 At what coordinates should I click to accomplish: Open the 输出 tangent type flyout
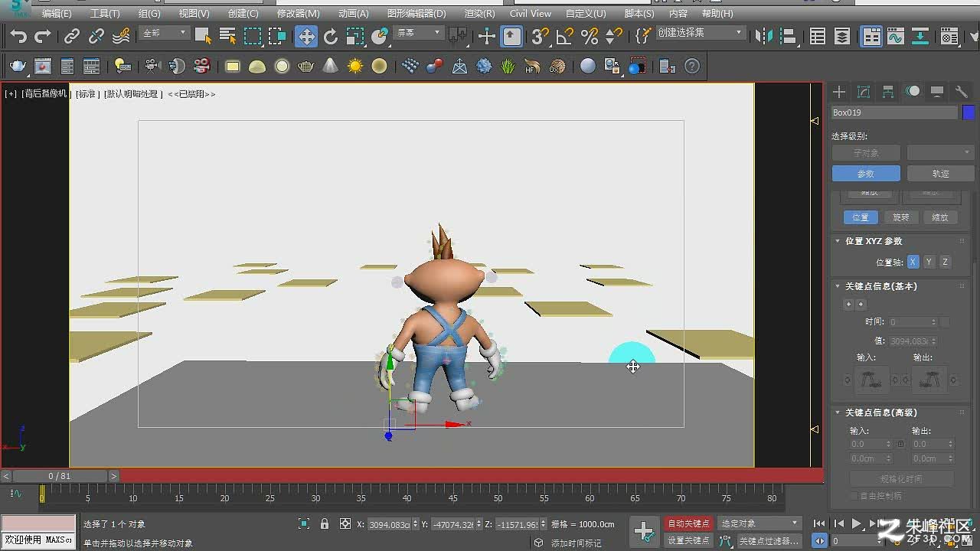point(929,380)
